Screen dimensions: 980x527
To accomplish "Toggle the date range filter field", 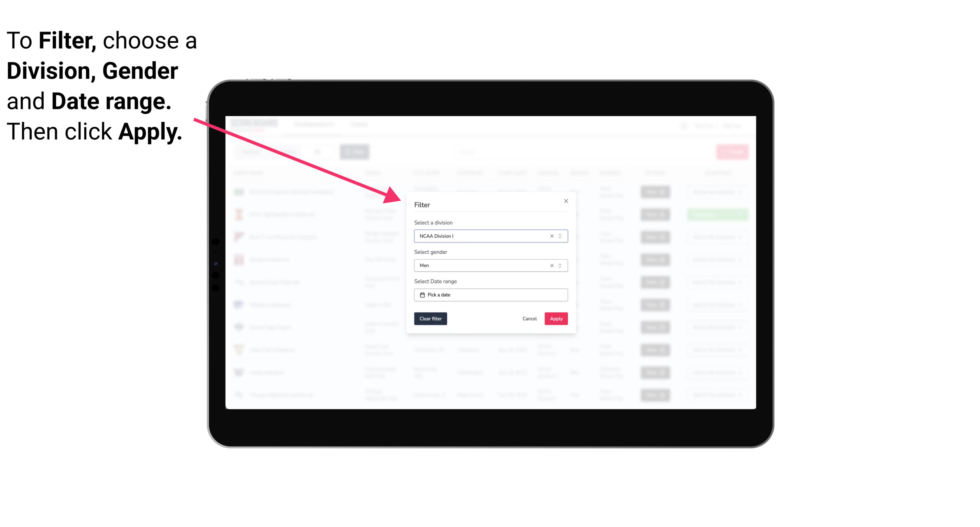I will pos(490,295).
